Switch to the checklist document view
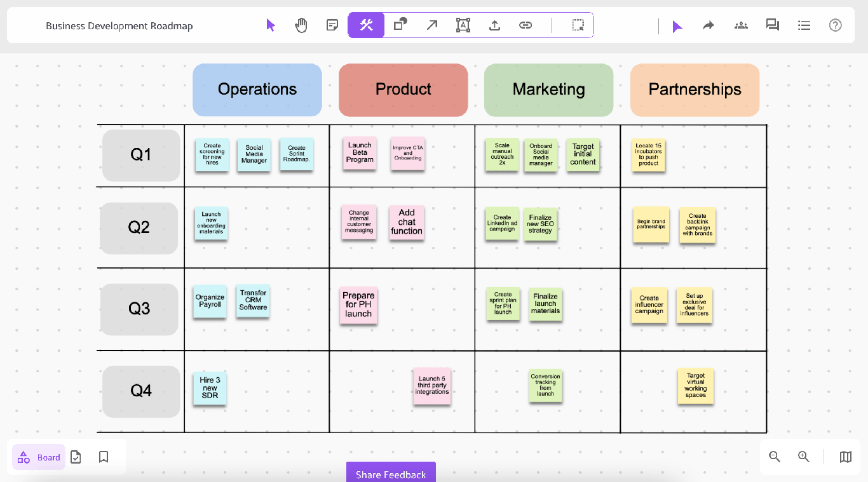Viewport: 868px width, 482px height. [x=76, y=457]
